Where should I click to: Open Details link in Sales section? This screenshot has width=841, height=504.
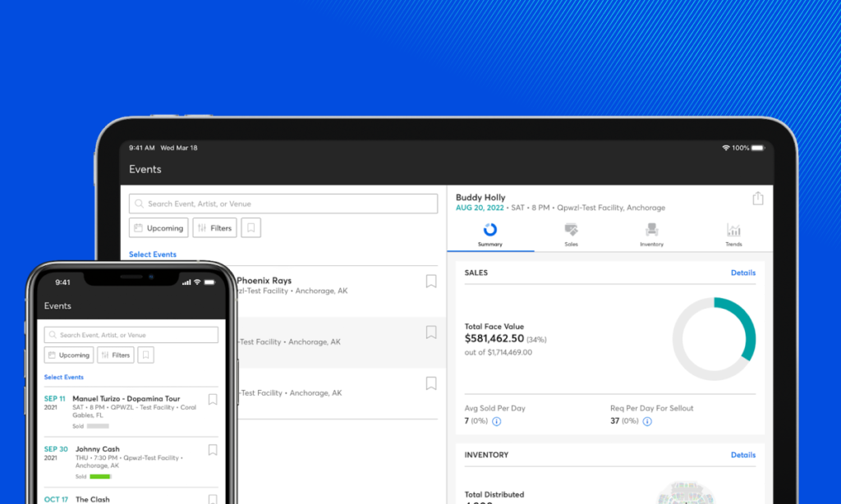click(742, 273)
